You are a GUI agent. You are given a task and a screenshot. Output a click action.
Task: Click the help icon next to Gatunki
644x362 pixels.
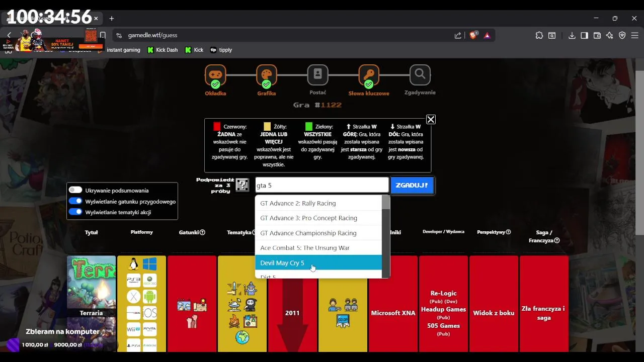(202, 232)
